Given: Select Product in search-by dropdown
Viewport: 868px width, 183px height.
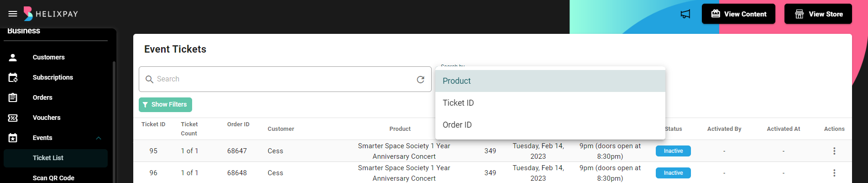Looking at the screenshot, I should pyautogui.click(x=457, y=81).
